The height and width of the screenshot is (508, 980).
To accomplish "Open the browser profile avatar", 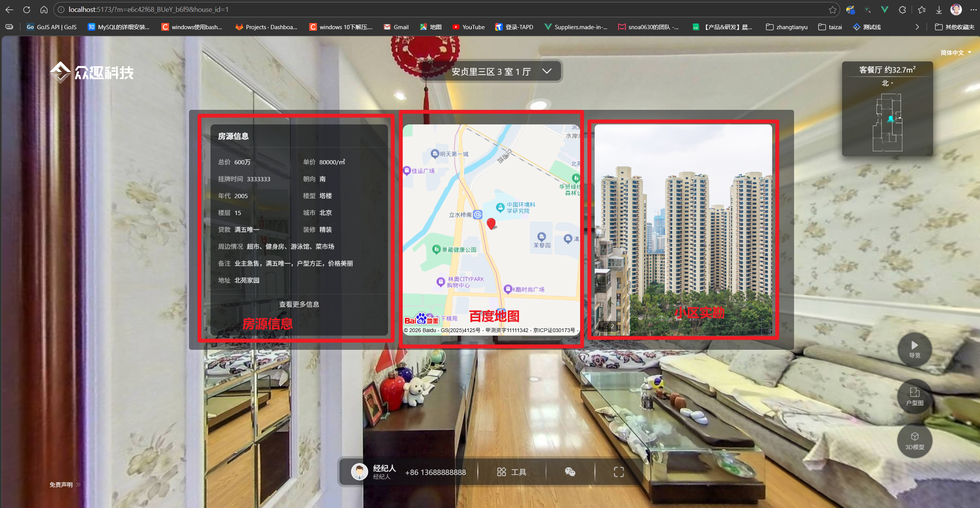I will (956, 10).
